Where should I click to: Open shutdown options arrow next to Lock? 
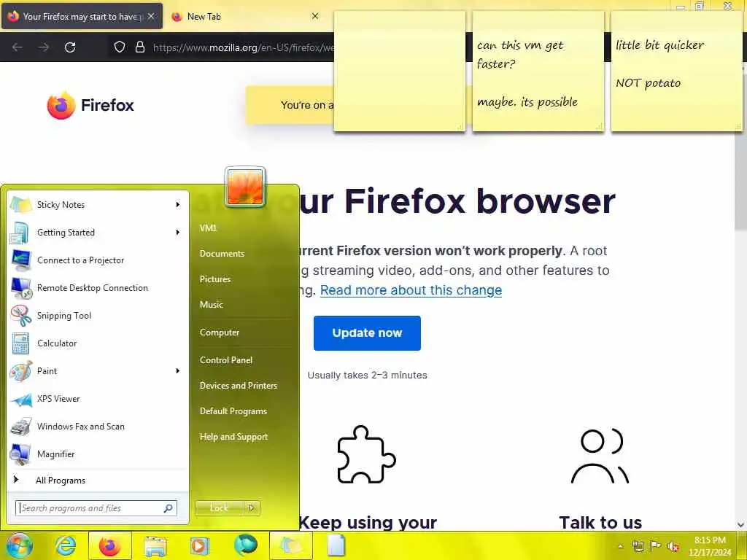[x=252, y=508]
